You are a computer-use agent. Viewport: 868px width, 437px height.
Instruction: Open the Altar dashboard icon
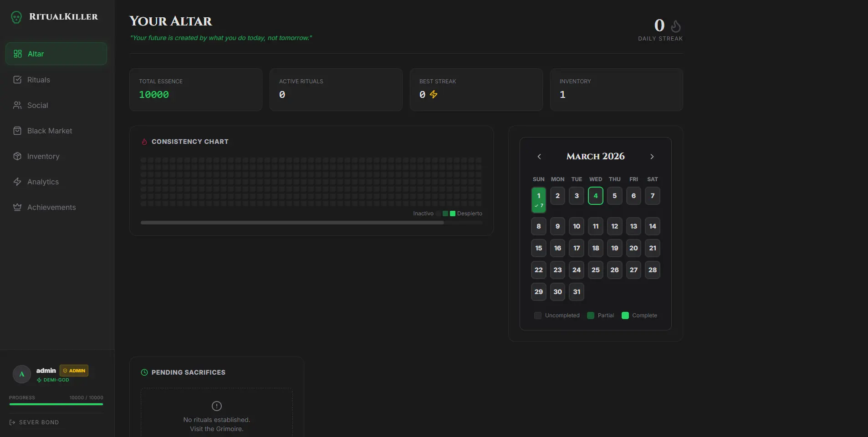click(x=18, y=54)
